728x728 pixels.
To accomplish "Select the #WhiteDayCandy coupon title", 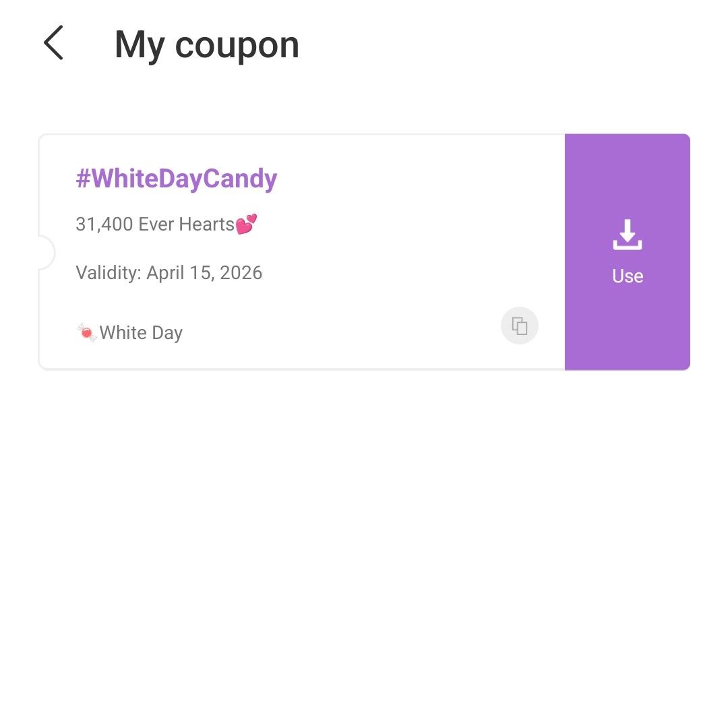I will 177,179.
